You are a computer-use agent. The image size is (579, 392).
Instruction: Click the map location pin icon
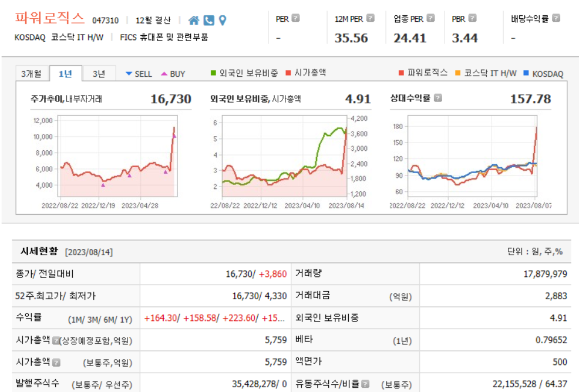tap(223, 21)
